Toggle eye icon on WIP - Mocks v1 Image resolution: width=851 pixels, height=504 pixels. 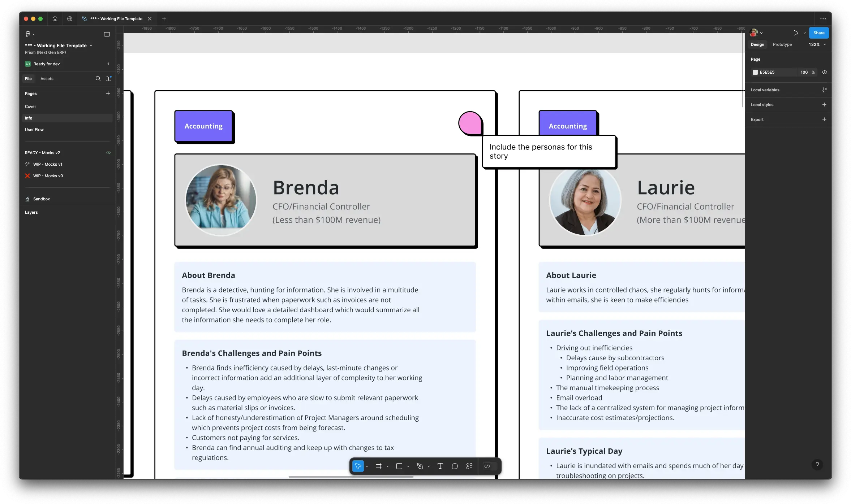(x=107, y=164)
